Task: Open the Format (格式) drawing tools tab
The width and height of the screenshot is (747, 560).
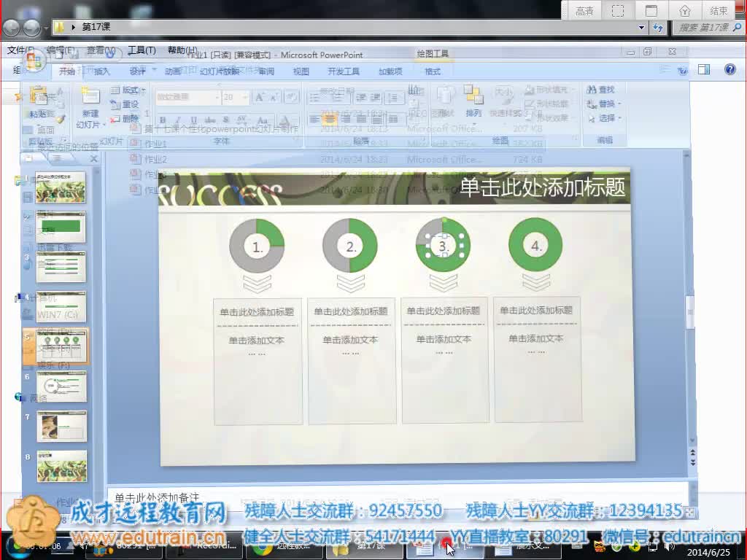Action: 433,71
